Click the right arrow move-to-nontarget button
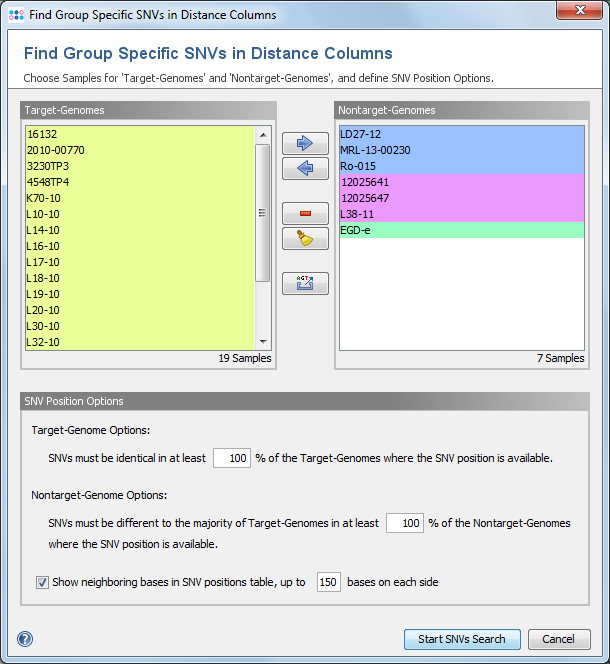Image resolution: width=610 pixels, height=664 pixels. tap(305, 143)
